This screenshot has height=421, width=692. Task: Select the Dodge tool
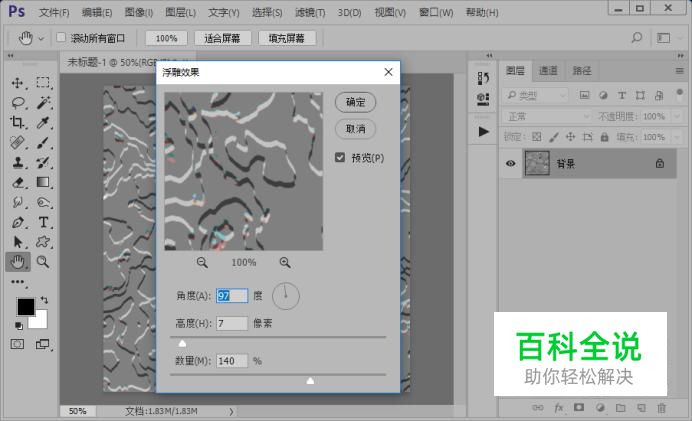tap(43, 202)
